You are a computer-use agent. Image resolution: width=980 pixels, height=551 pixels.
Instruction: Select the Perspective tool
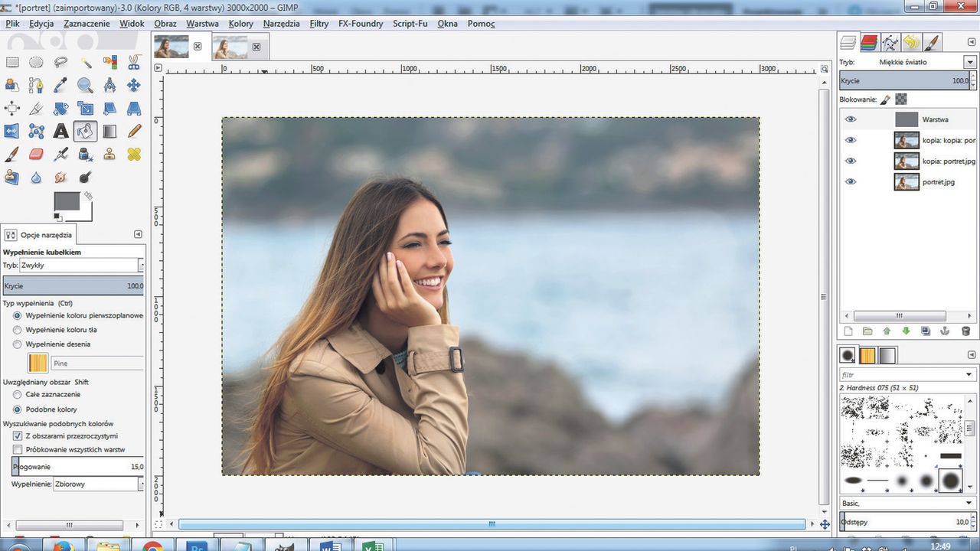coord(134,109)
